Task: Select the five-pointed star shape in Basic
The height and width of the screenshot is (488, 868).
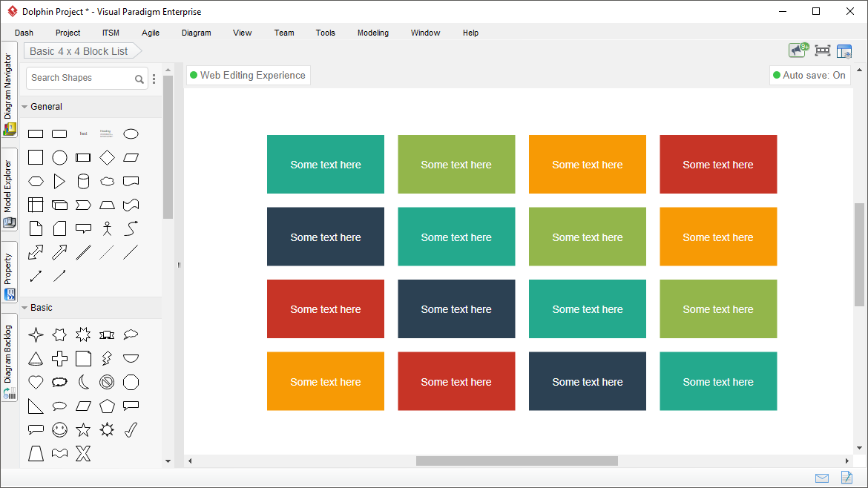Action: pos(83,429)
